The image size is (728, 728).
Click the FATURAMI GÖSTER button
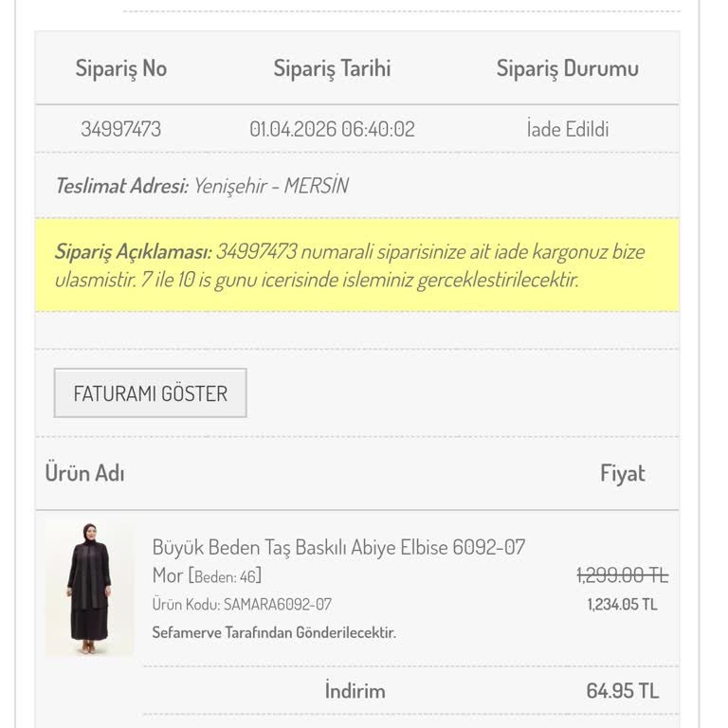click(x=150, y=392)
